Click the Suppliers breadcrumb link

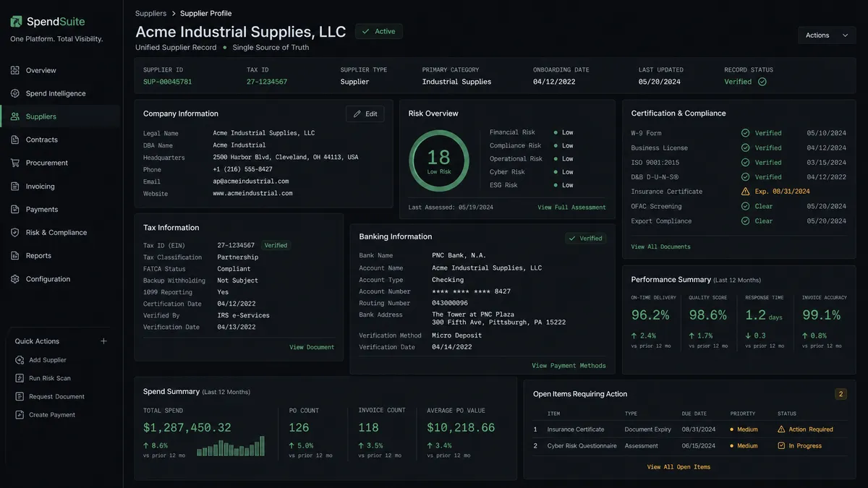[150, 14]
